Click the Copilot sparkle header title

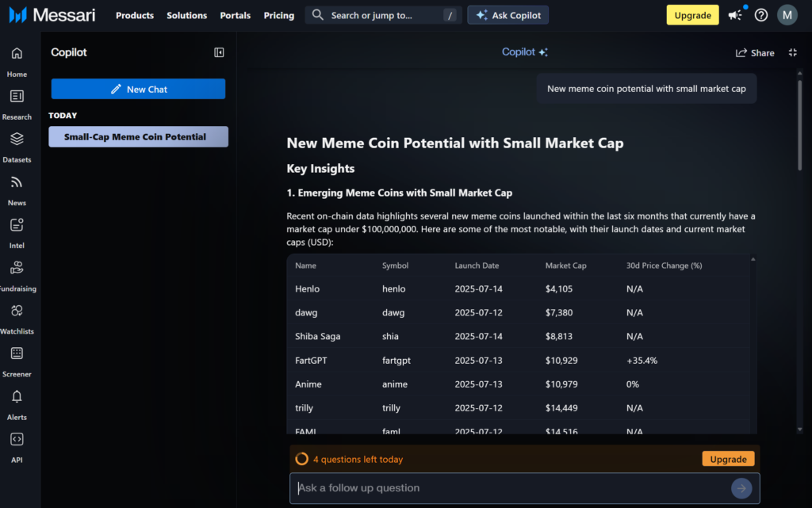525,52
